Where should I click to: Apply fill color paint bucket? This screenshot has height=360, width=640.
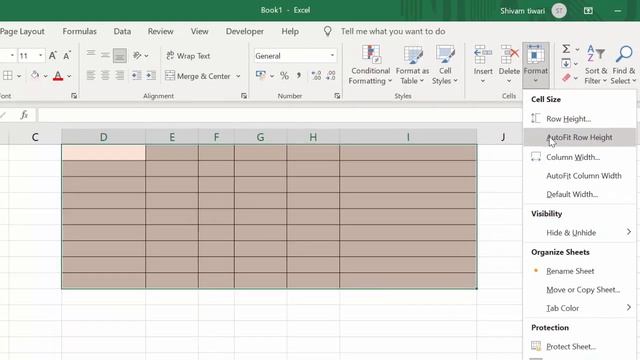35,76
